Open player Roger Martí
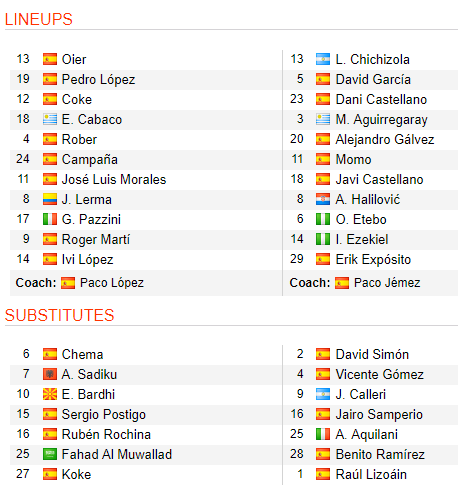Image resolution: width=458 pixels, height=490 pixels. coord(96,239)
